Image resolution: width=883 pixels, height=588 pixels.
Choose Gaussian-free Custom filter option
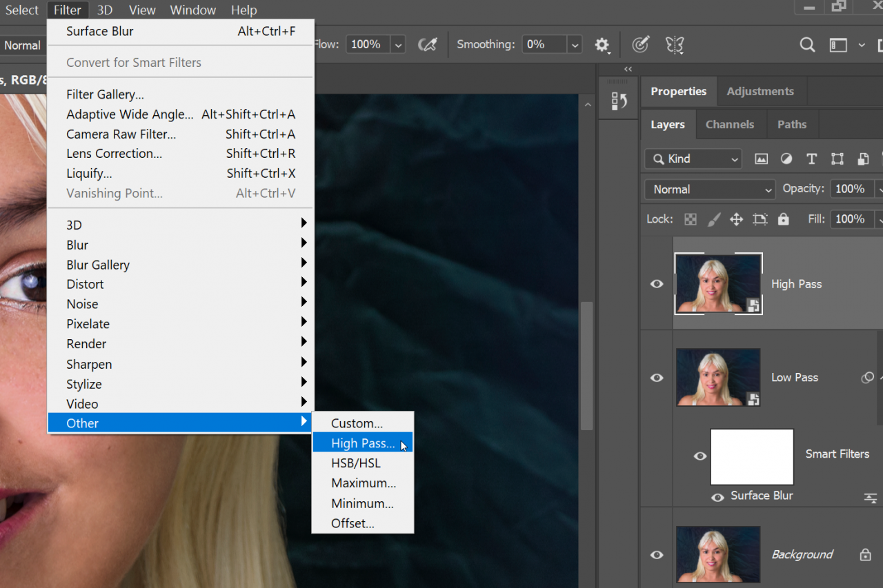[x=363, y=423]
